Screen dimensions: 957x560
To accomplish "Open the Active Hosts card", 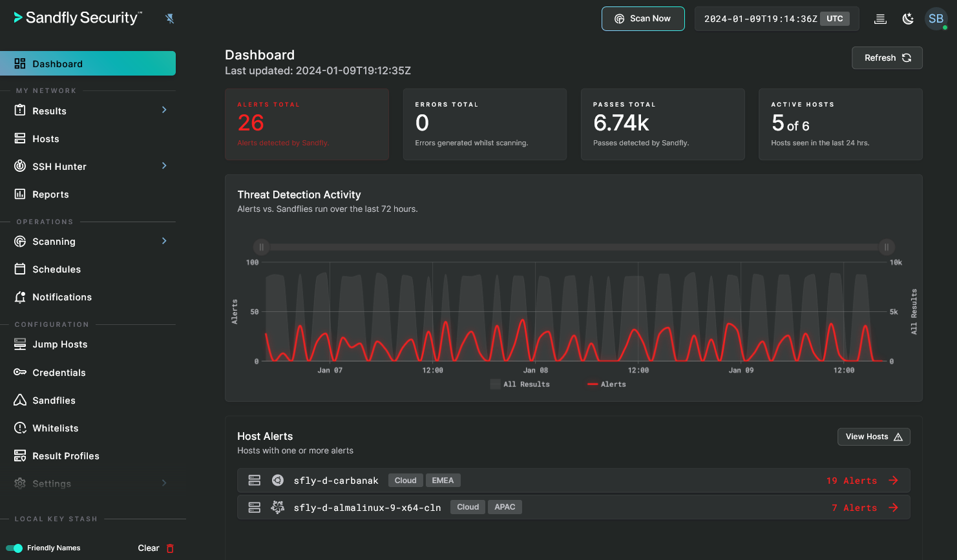I will (841, 124).
